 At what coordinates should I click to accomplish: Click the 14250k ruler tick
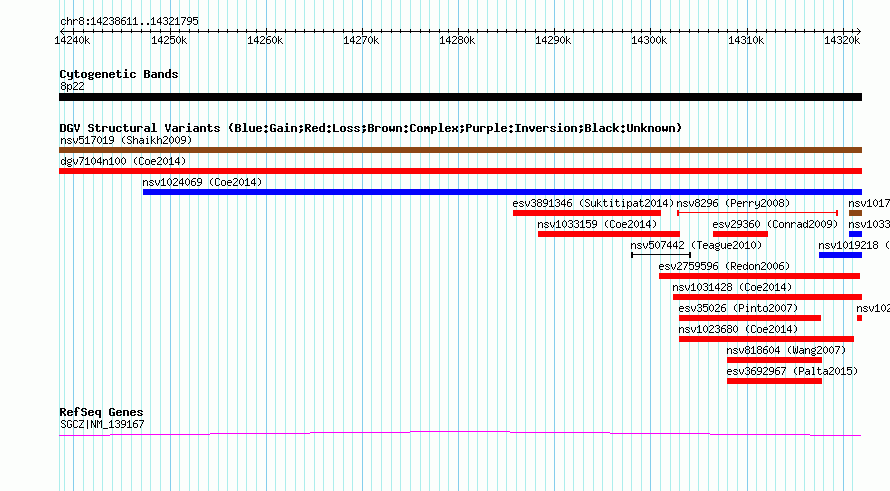pos(169,40)
